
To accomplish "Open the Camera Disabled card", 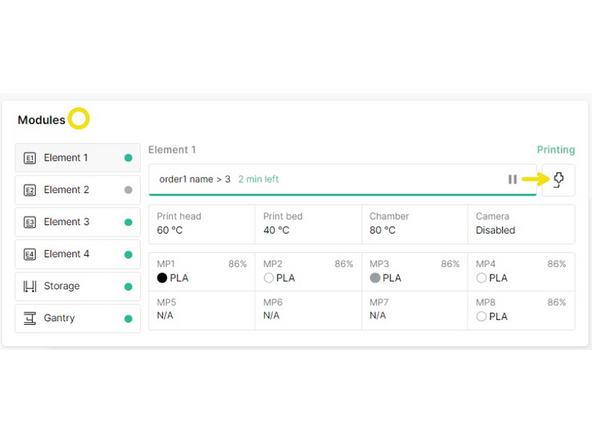I will (x=521, y=224).
